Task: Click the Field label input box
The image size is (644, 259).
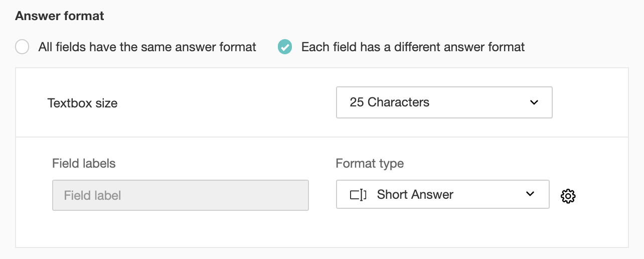Action: 180,195
